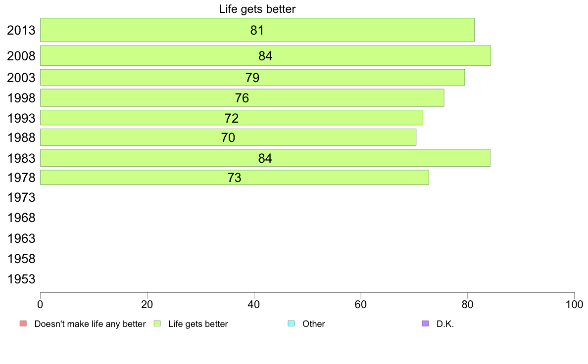This screenshot has width=588, height=364.
Task: Click the green 'Life gets better' legend swatch
Action: coord(157,323)
